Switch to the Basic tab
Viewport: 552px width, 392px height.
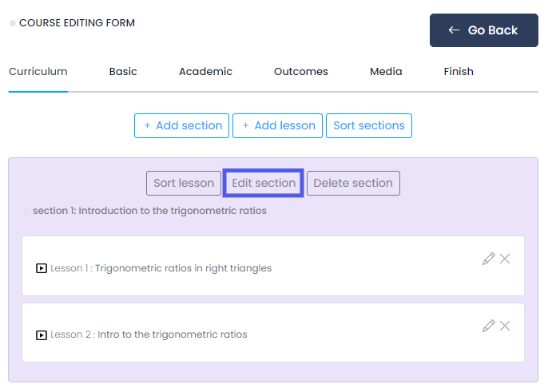(123, 72)
